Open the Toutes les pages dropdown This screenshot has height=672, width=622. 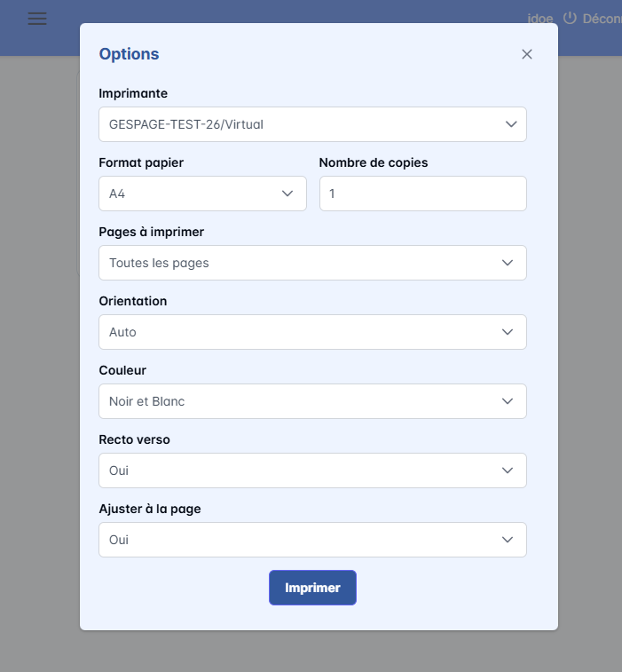[302, 263]
